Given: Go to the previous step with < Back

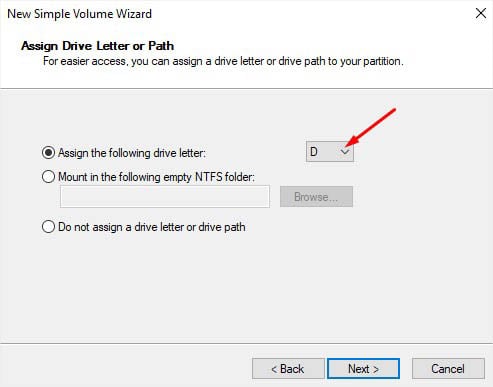Looking at the screenshot, I should pos(288,369).
